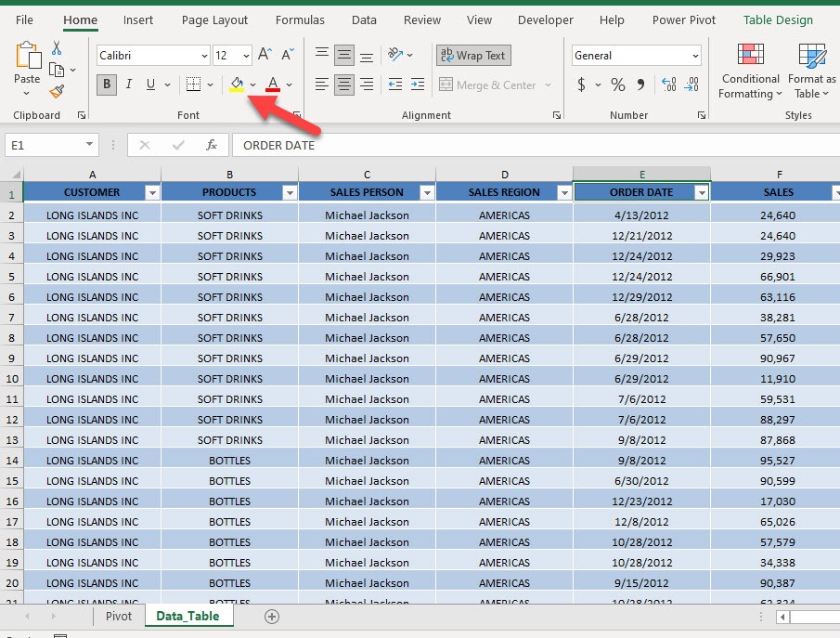Top align cell contents
This screenshot has height=638, width=840.
point(322,54)
